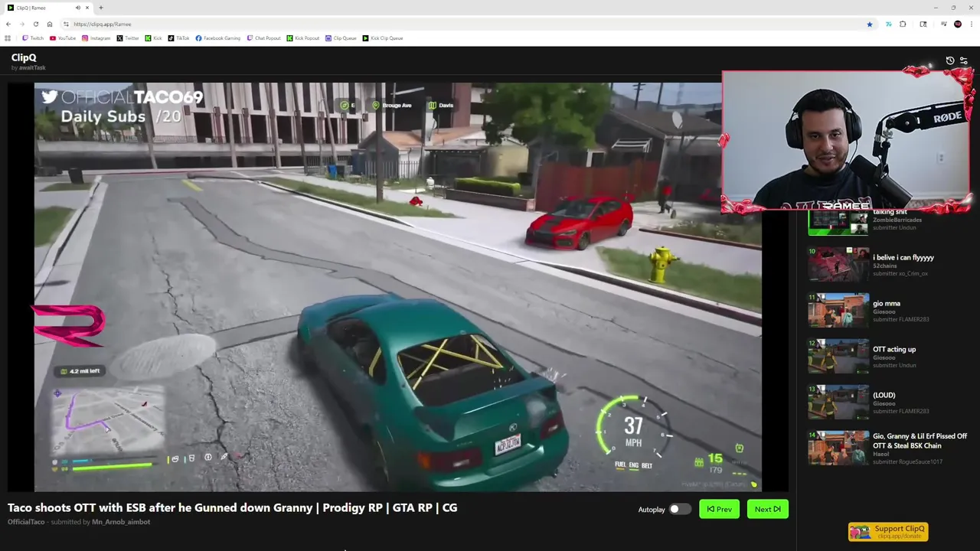Click the 'OfficialTaco' channel name under video
The image size is (980, 551).
coord(26,522)
